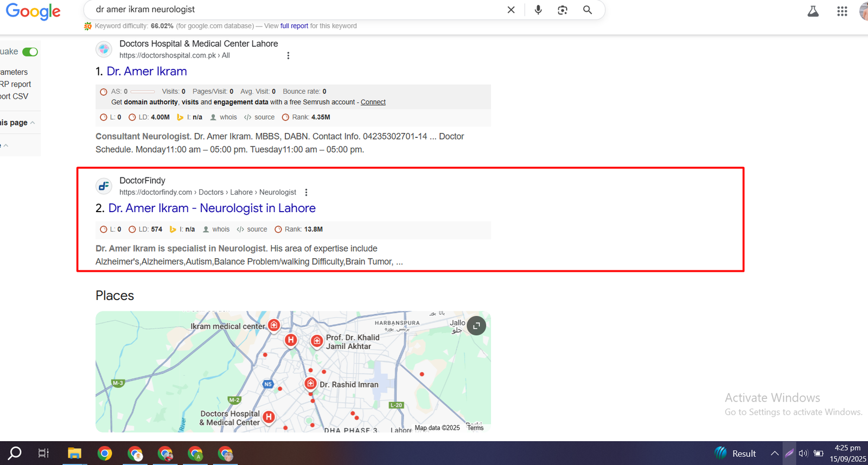Open the Google apps grid

point(842,11)
